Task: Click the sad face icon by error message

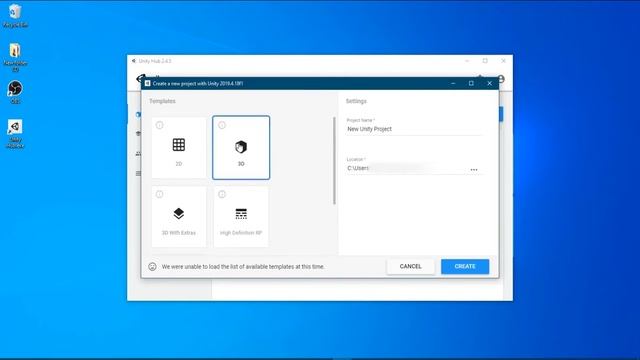Action: [x=152, y=267]
